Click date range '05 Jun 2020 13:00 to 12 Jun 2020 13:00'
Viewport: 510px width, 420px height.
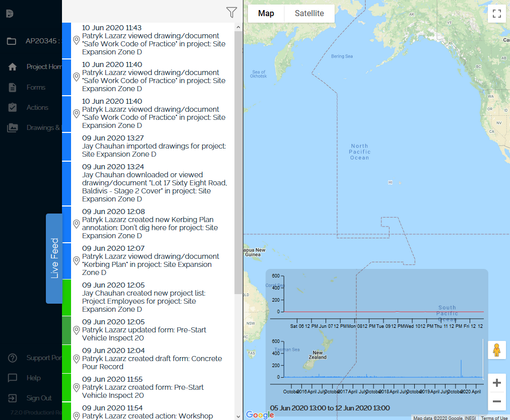(330, 408)
